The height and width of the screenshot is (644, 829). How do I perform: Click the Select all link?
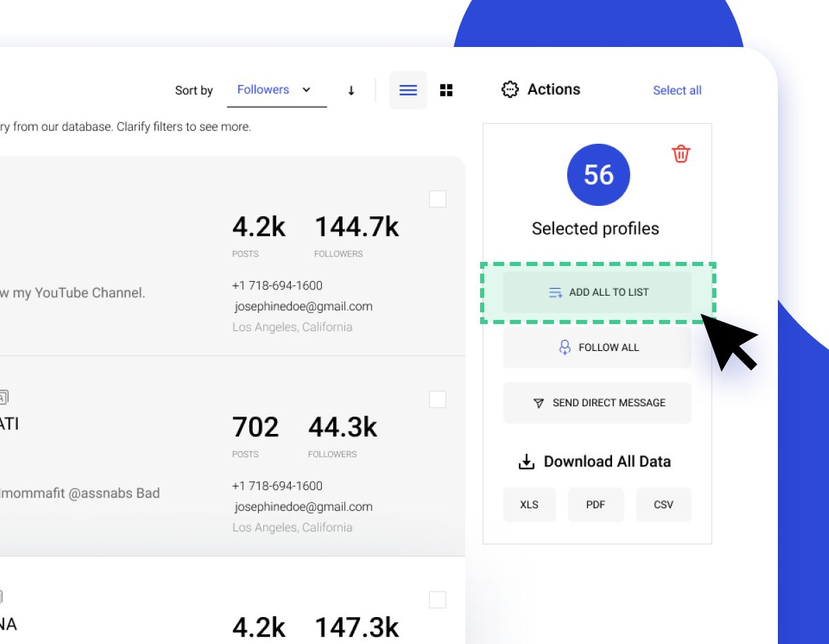pyautogui.click(x=677, y=91)
